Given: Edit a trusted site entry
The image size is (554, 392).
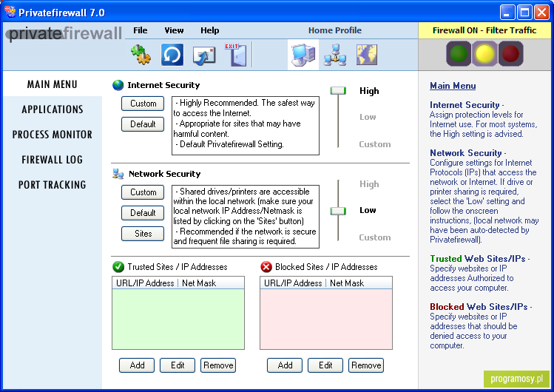Looking at the screenshot, I should 178,365.
